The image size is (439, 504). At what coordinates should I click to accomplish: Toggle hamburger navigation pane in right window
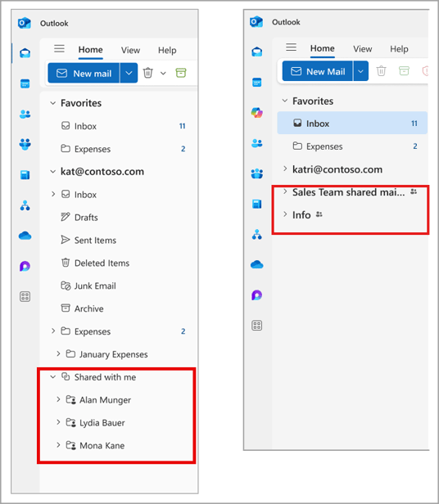(x=291, y=47)
